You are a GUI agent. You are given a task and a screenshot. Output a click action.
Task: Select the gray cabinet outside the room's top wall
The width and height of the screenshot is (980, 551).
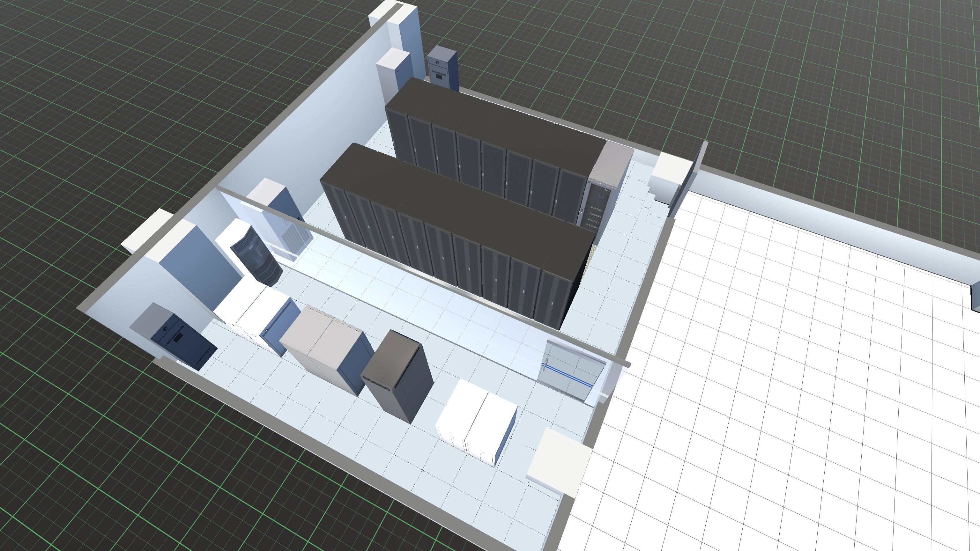point(442,69)
